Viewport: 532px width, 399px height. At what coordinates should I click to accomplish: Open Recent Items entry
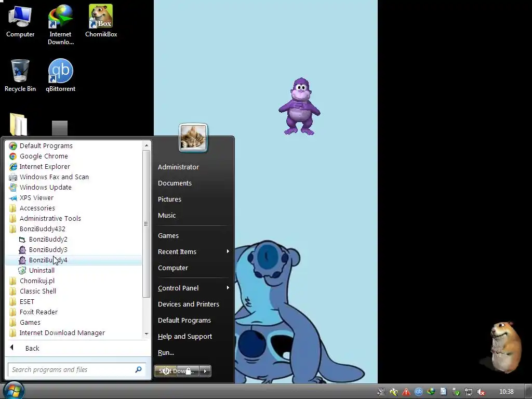[193, 252]
